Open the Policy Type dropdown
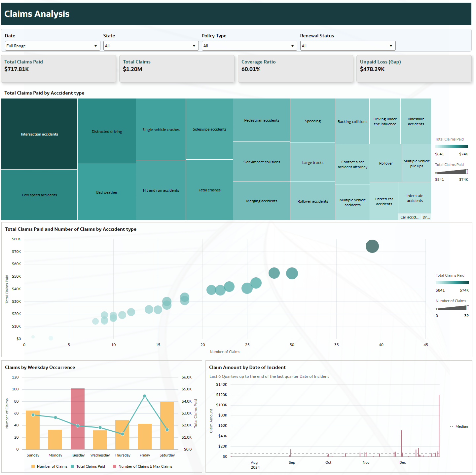The width and height of the screenshot is (476, 475). (249, 46)
